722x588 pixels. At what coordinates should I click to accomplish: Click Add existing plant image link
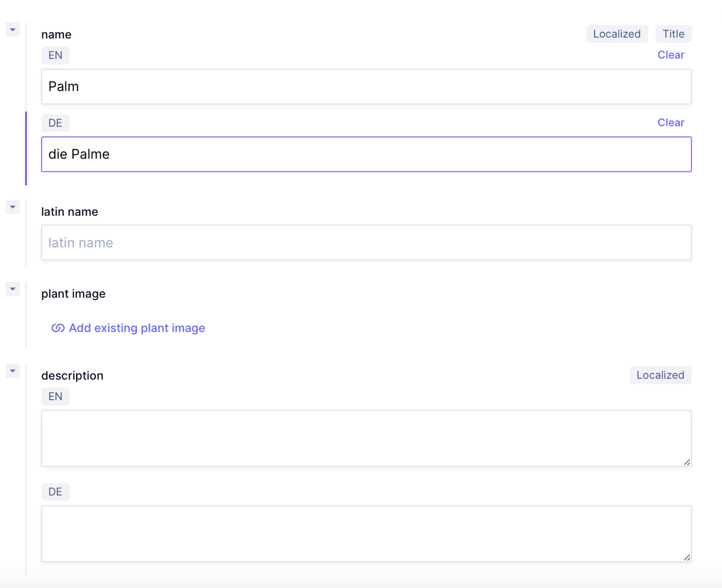pos(137,328)
